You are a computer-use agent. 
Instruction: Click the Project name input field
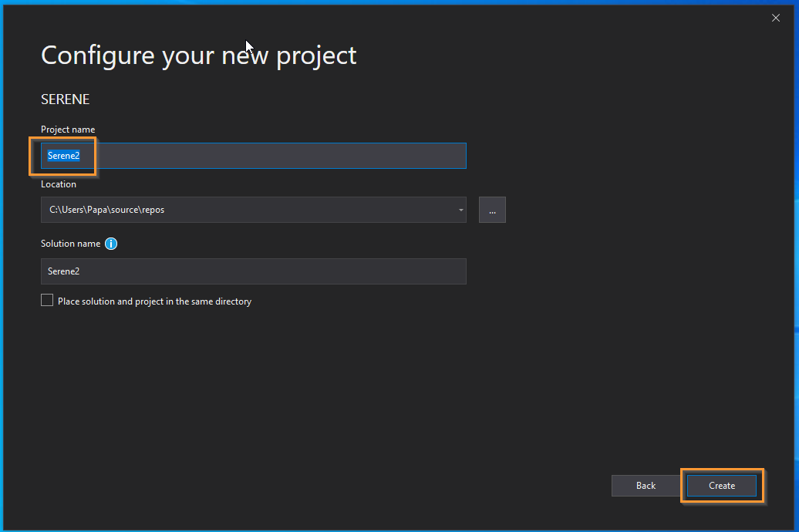(253, 156)
